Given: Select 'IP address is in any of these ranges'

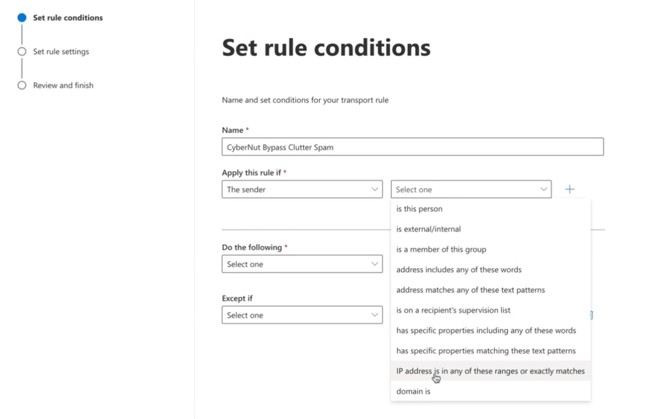Looking at the screenshot, I should 491,371.
